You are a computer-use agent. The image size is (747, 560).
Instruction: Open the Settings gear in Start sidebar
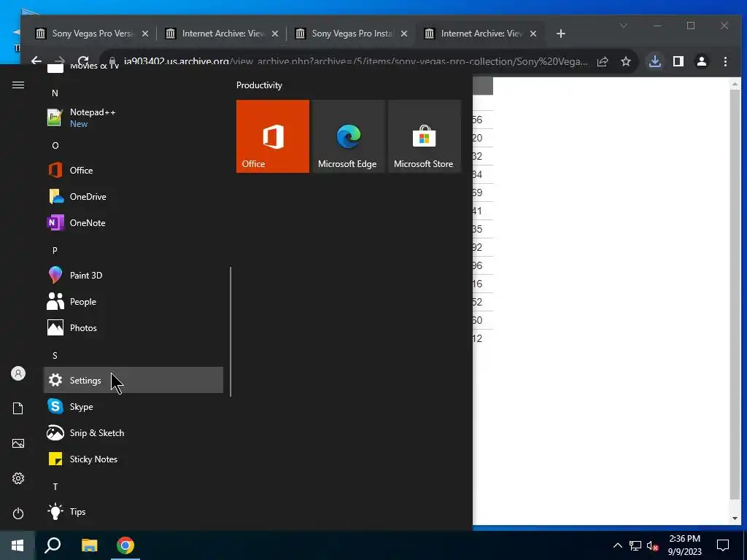pos(18,478)
